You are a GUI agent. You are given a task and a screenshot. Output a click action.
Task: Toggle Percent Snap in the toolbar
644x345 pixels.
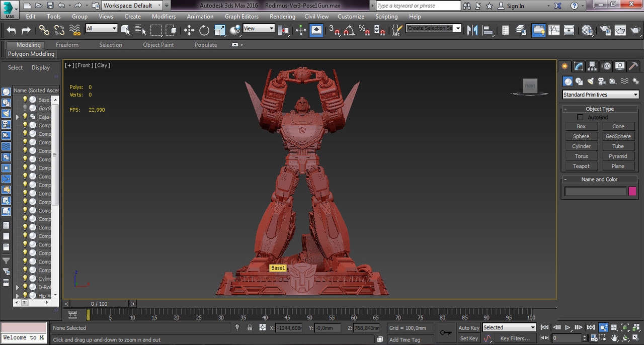365,30
